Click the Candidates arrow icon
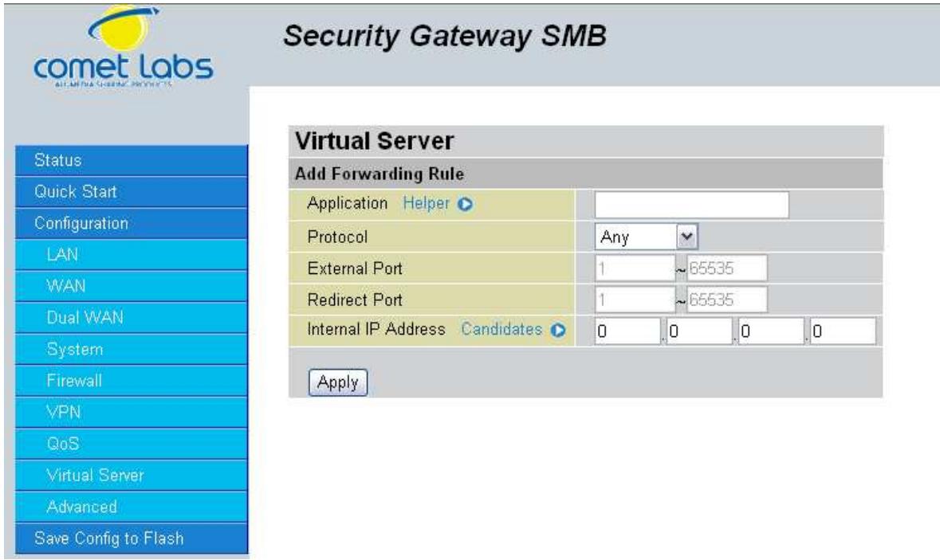The image size is (940, 560). tap(558, 330)
